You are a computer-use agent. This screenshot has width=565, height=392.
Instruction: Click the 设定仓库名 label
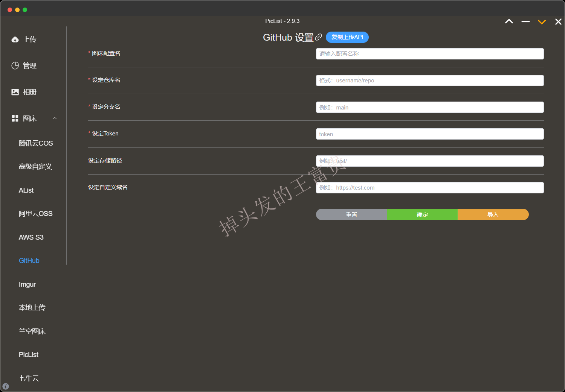point(106,80)
